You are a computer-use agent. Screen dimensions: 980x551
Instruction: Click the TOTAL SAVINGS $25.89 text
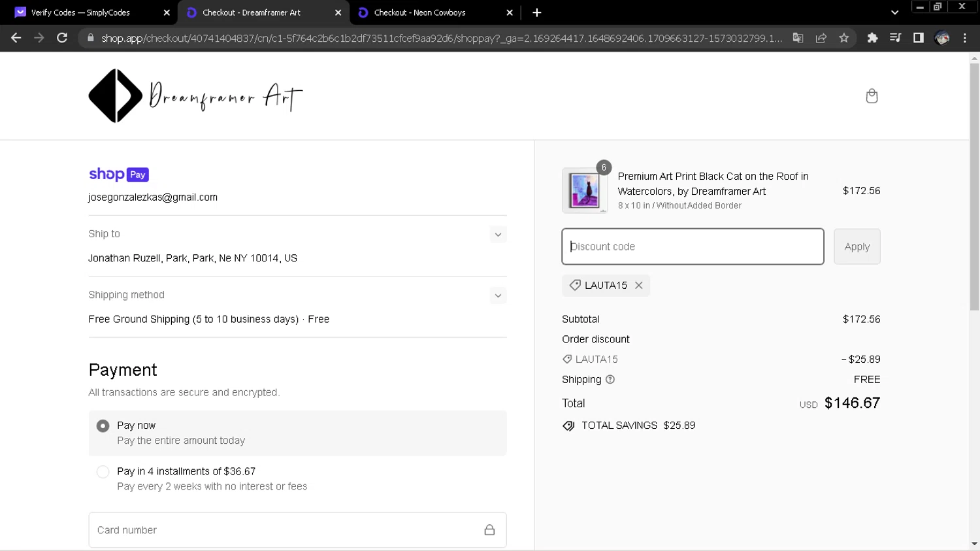638,426
